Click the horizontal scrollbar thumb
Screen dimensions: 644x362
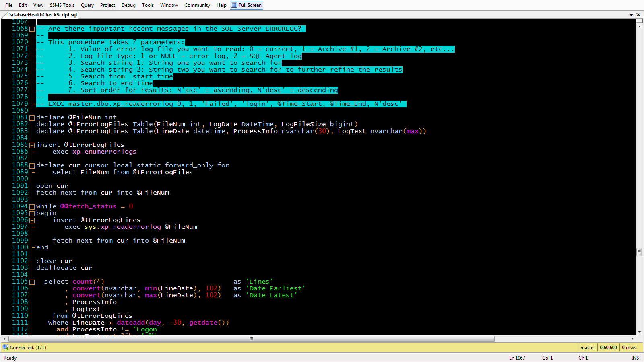point(251,339)
